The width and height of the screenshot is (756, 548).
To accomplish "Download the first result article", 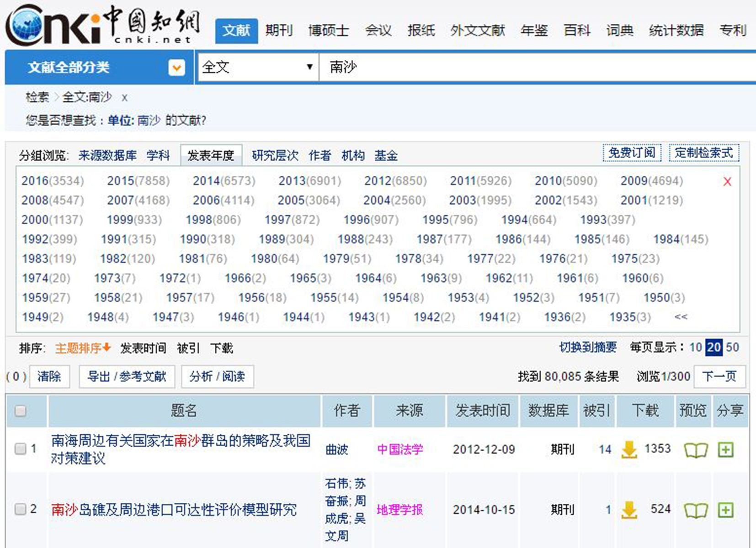I will point(629,449).
